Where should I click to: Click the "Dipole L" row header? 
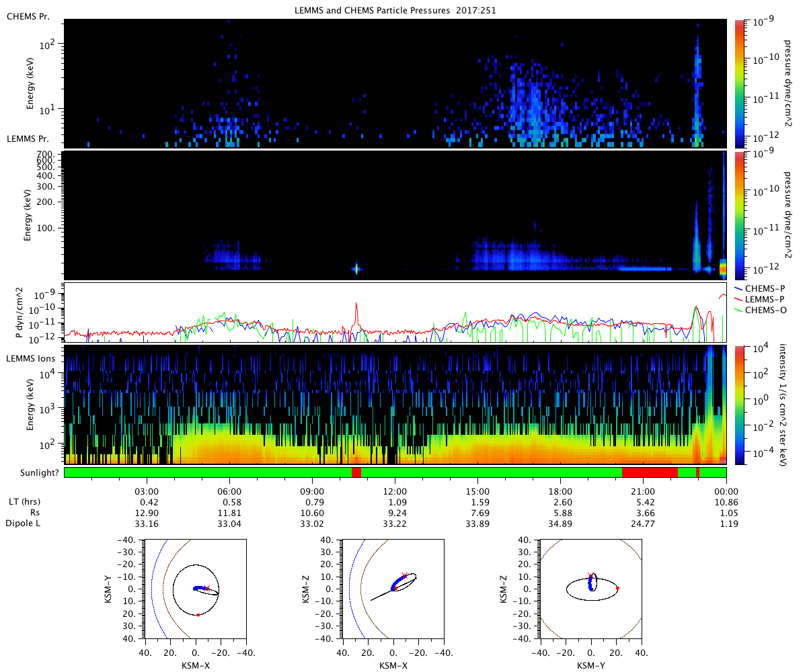pos(23,523)
